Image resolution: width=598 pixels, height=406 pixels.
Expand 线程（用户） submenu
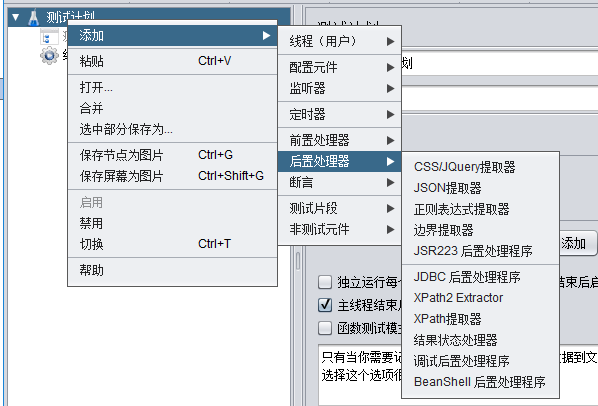pos(339,41)
